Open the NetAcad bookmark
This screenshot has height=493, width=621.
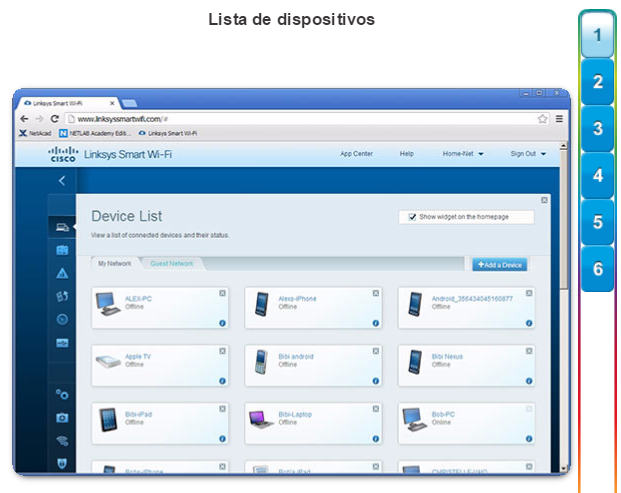point(35,133)
